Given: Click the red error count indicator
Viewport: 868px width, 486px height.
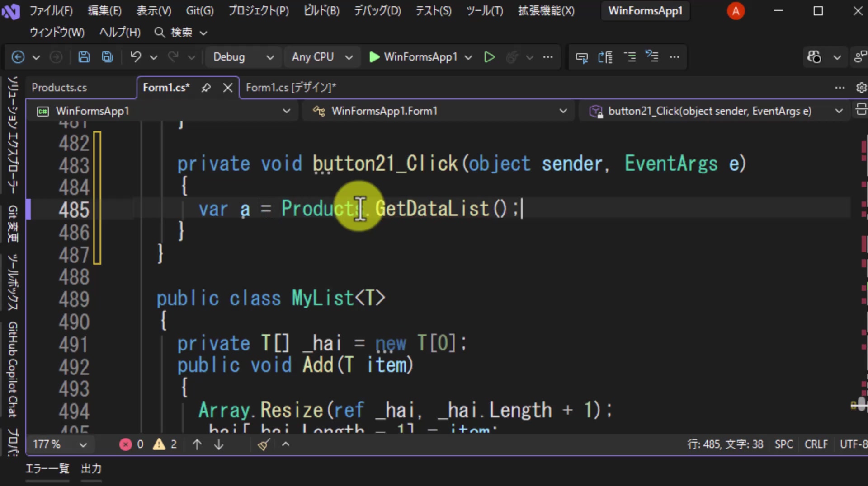Looking at the screenshot, I should click(131, 444).
